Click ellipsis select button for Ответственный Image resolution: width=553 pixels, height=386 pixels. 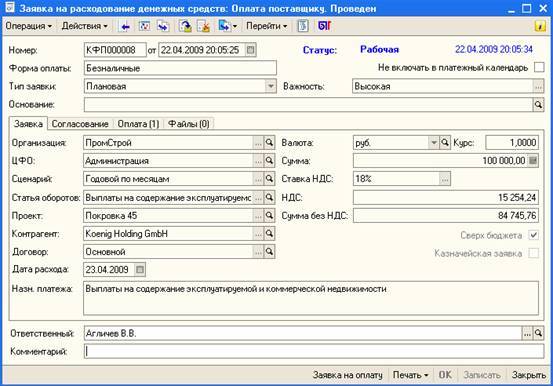pyautogui.click(x=527, y=333)
